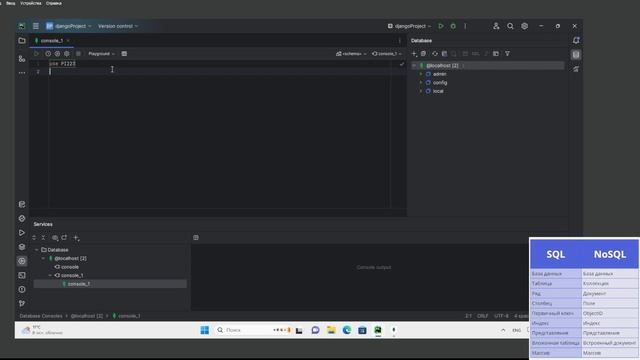
Task: Open the Project folder tool window
Action: coord(22,40)
